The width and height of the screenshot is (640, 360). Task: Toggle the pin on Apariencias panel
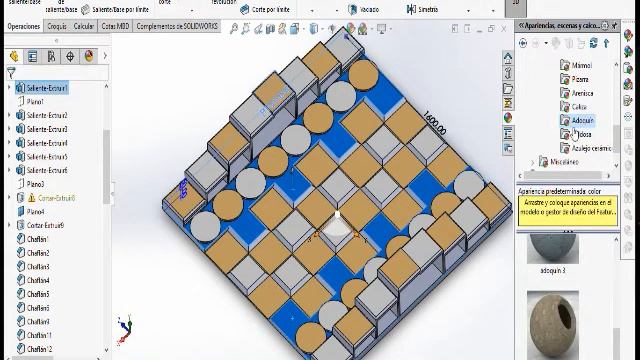point(615,26)
